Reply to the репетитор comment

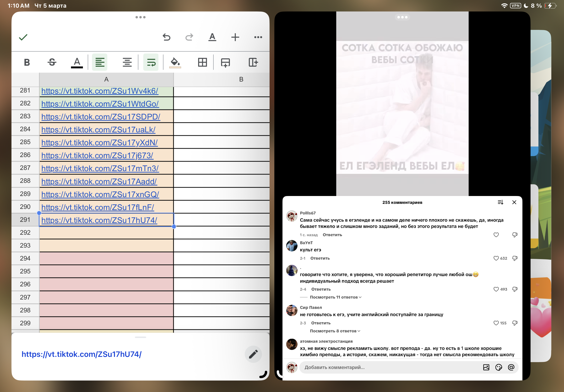[x=321, y=289]
